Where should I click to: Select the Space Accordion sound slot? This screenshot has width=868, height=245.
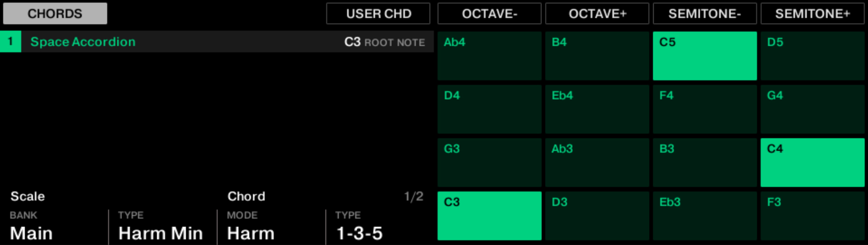(83, 42)
